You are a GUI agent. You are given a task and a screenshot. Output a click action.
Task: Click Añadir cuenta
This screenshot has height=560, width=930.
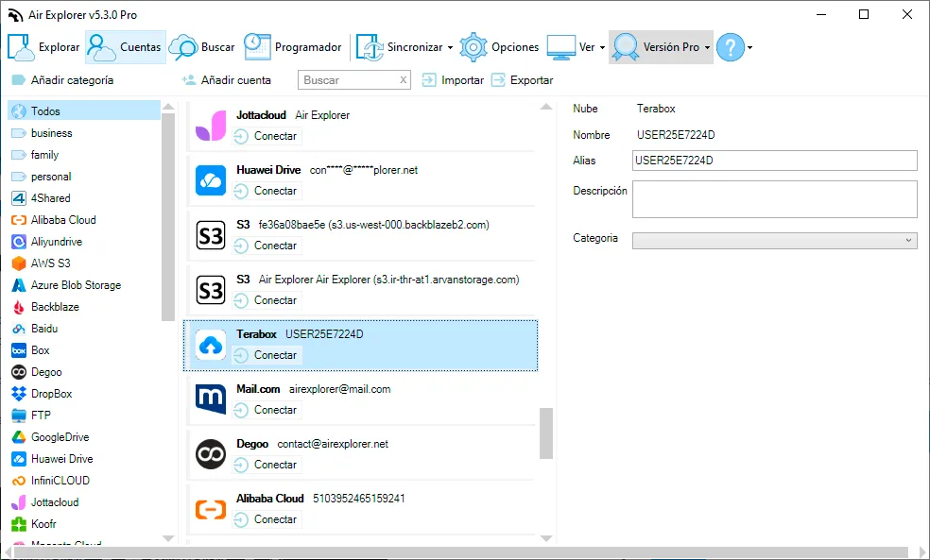227,80
